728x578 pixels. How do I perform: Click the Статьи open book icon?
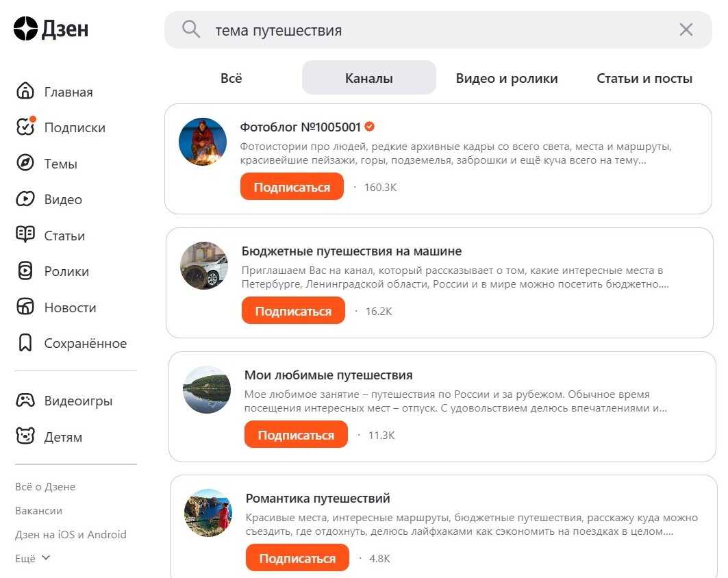click(25, 234)
